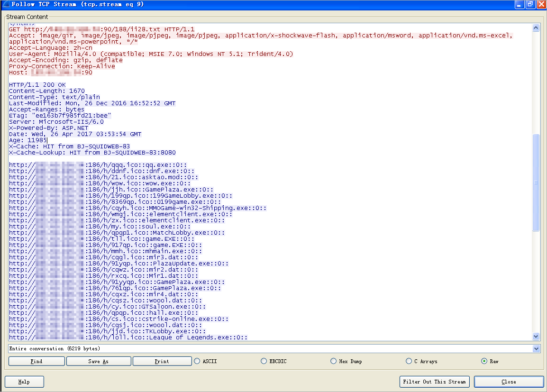Click the vertical scrollbar thumb
The height and width of the screenshot is (392, 547).
pyautogui.click(x=536, y=182)
